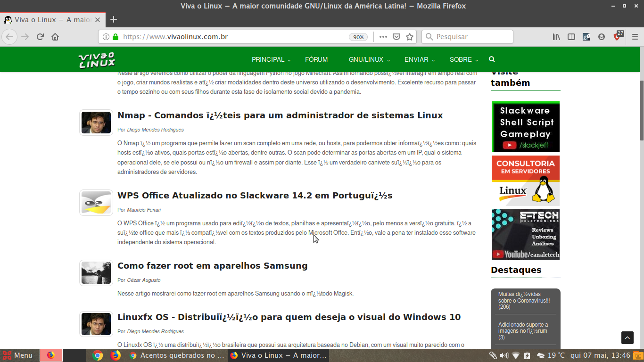Click the back-to-top arrow button

627,337
